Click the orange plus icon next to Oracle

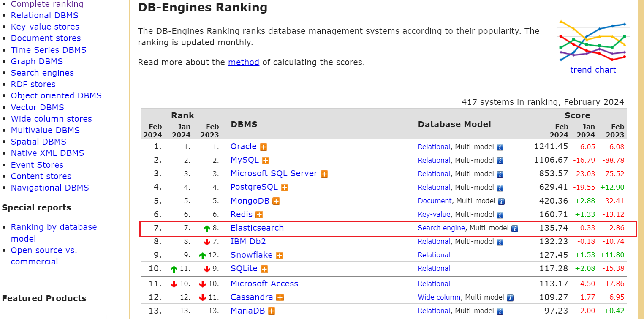pos(264,147)
